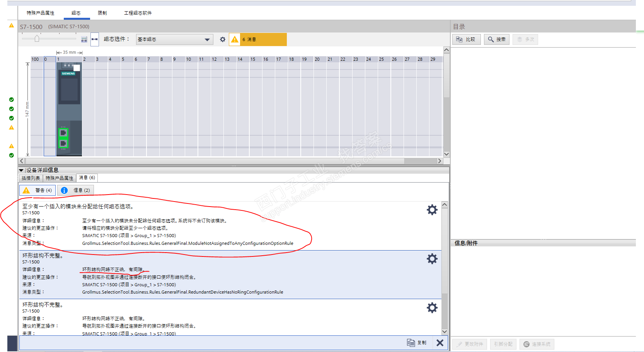Image resolution: width=644 pixels, height=352 pixels.
Task: Open gear for last 环形结构不完整 message
Action: coord(432,308)
